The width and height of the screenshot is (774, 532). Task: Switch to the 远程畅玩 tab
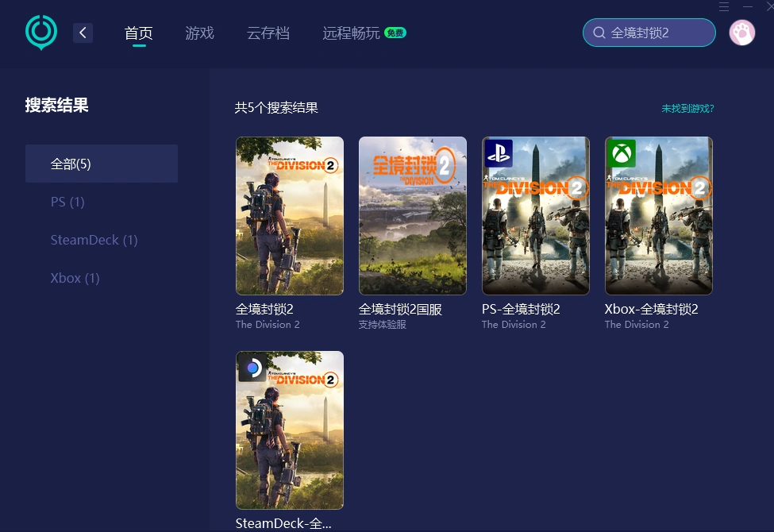coord(351,33)
